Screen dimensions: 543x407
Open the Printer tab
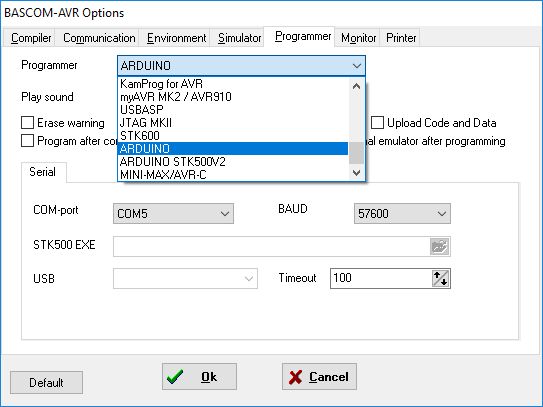pyautogui.click(x=401, y=38)
